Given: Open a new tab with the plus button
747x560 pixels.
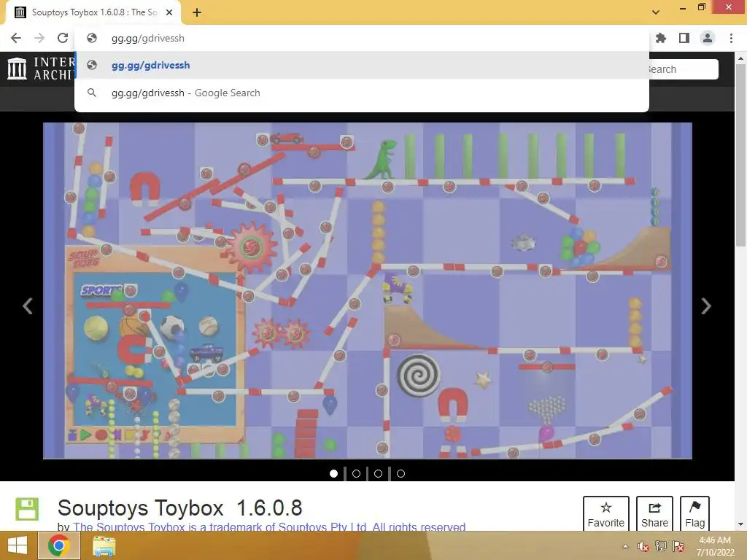Looking at the screenshot, I should pyautogui.click(x=197, y=12).
